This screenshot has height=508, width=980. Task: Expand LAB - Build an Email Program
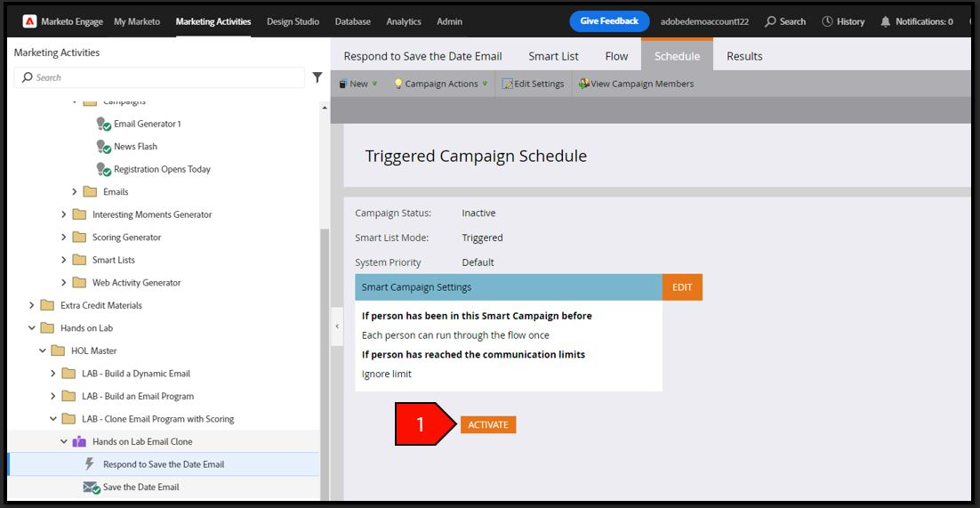[x=53, y=396]
